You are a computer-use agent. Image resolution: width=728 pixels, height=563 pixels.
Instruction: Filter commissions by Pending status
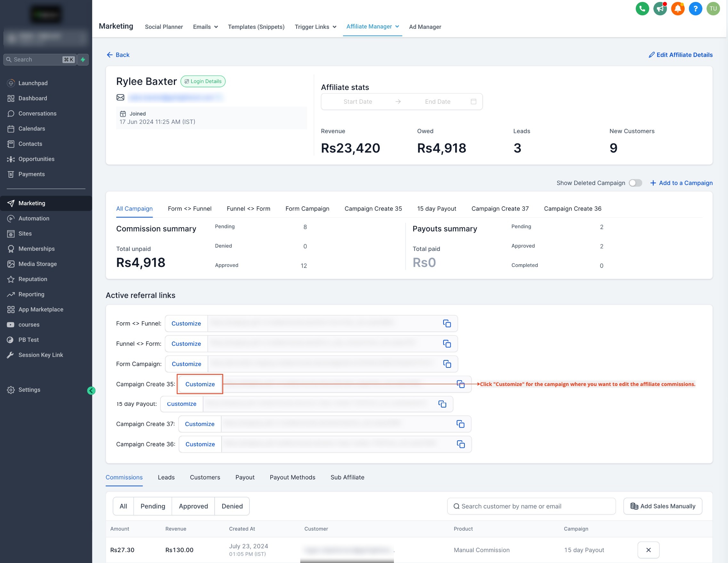pyautogui.click(x=153, y=506)
